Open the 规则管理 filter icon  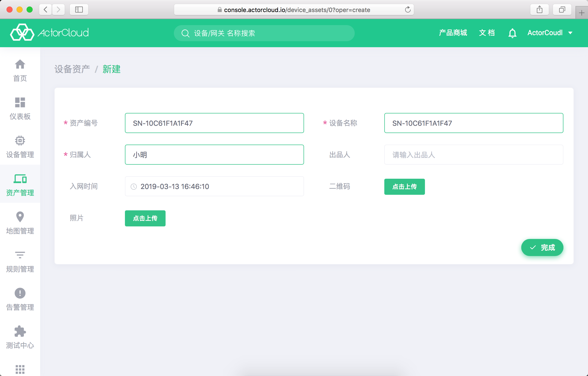20,255
